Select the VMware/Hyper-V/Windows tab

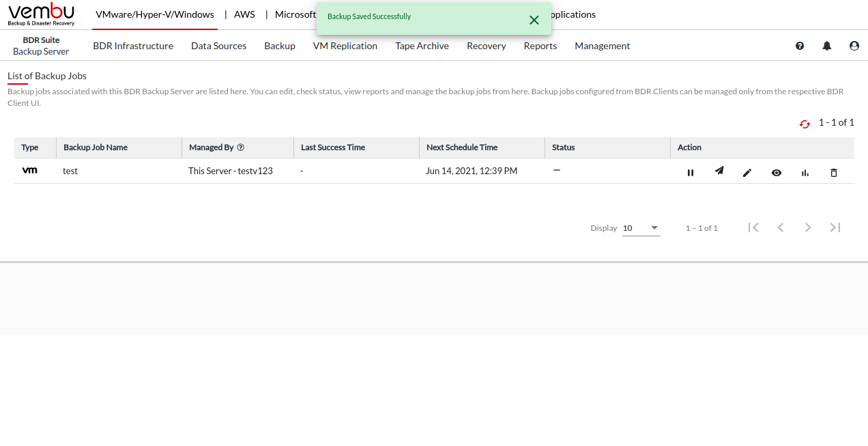155,14
